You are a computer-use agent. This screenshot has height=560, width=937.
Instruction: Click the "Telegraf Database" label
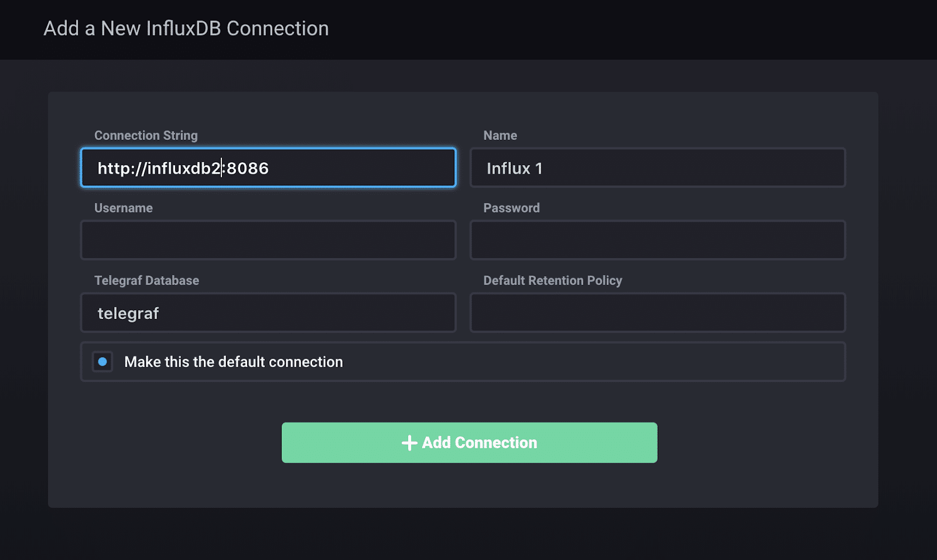point(146,280)
